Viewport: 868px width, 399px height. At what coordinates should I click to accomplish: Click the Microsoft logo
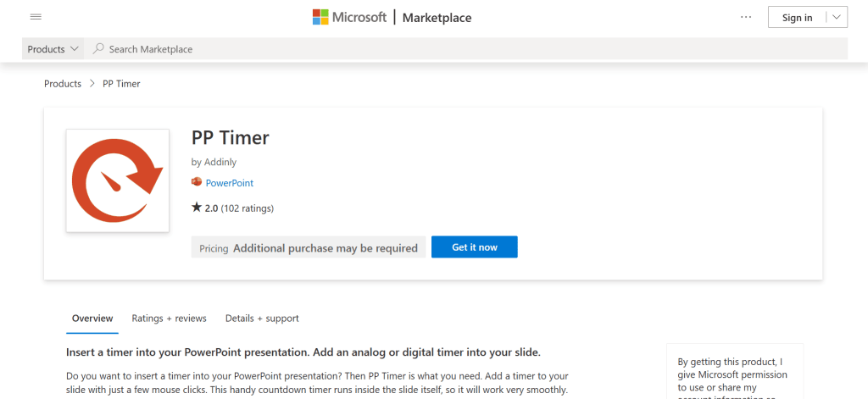click(349, 17)
